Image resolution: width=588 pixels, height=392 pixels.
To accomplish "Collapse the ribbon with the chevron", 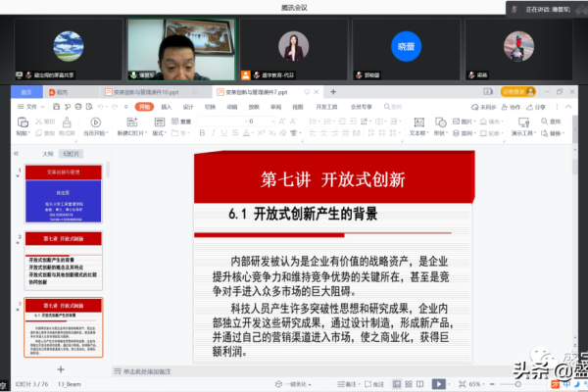I will pyautogui.click(x=568, y=107).
